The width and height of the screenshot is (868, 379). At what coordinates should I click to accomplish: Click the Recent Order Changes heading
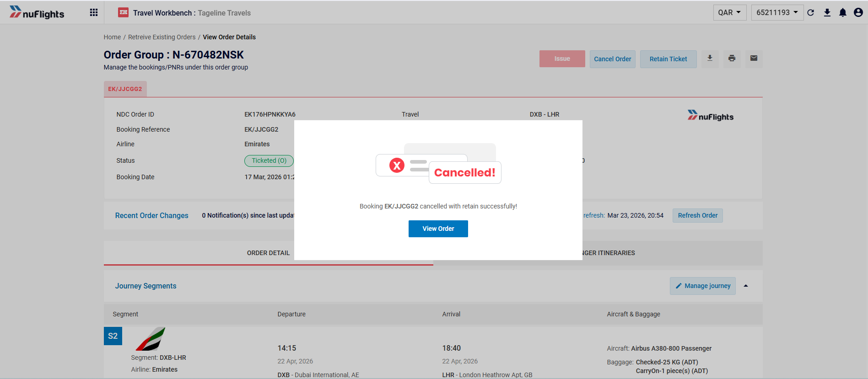click(151, 215)
